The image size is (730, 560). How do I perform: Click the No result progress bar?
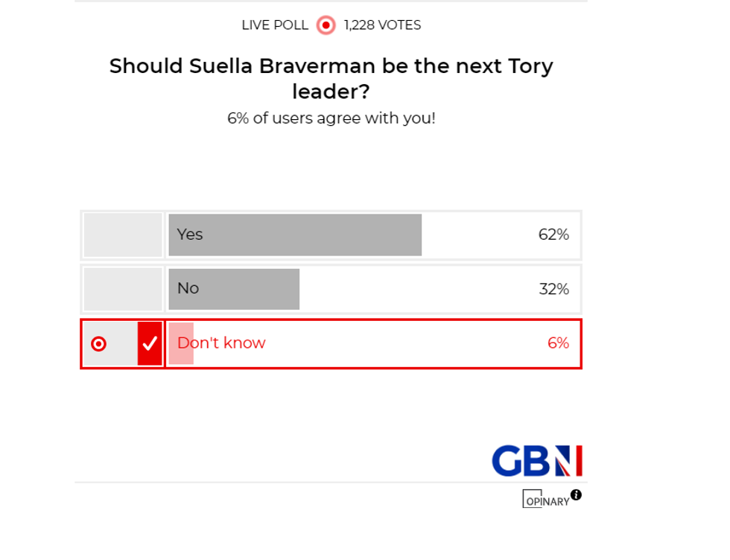pos(233,289)
